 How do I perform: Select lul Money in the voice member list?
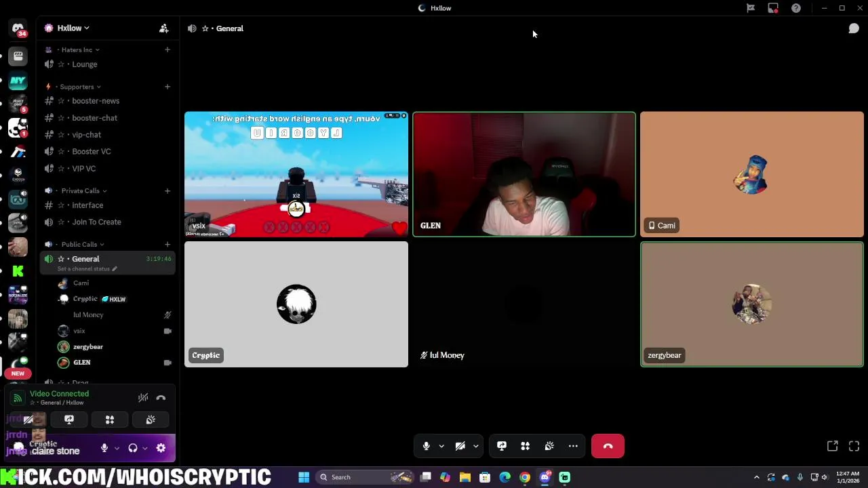pyautogui.click(x=115, y=314)
